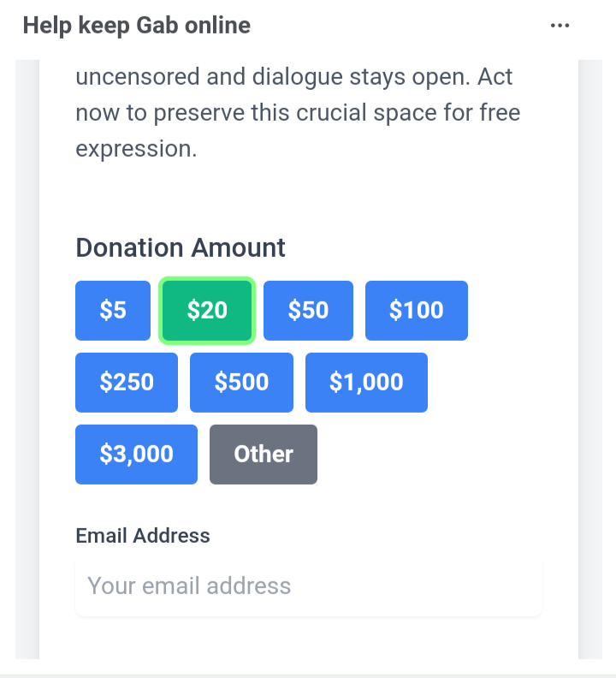Image resolution: width=616 pixels, height=678 pixels.
Task: Click the Email Address field label
Action: [143, 536]
